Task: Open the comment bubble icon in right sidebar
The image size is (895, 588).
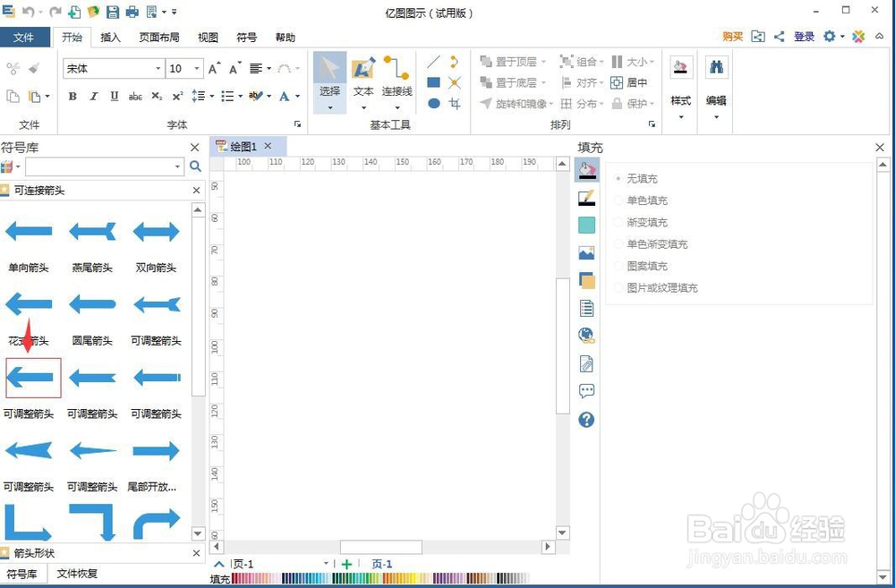Action: tap(586, 391)
